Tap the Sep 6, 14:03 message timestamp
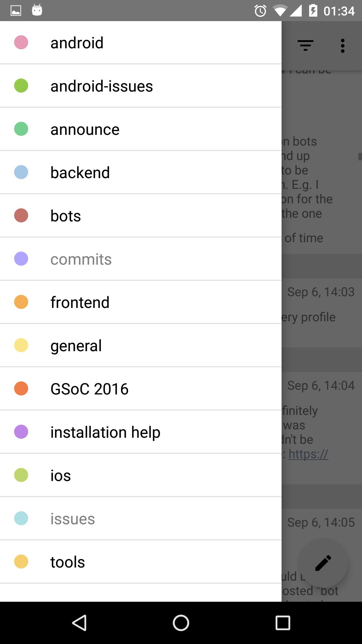 click(321, 292)
